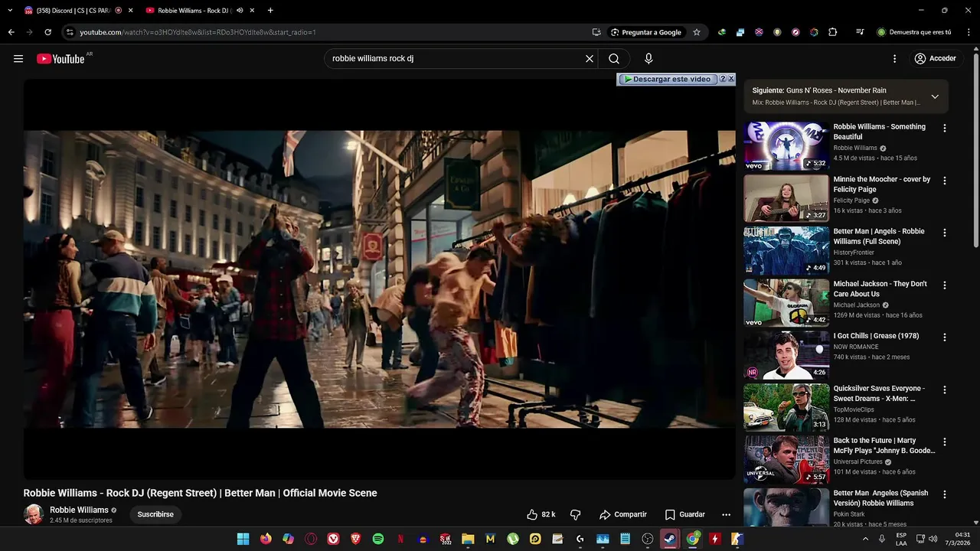Screen dimensions: 980x551
Task: Open more actions menu beside Guardar
Action: (726, 514)
